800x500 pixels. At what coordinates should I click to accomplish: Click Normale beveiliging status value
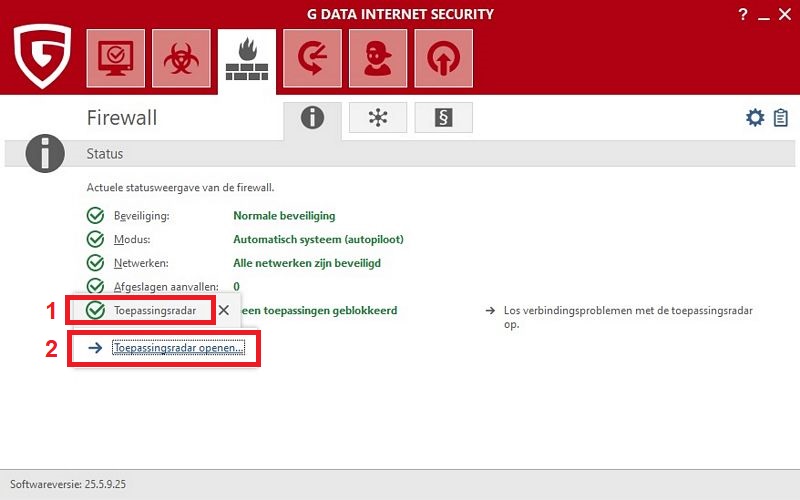(x=284, y=216)
